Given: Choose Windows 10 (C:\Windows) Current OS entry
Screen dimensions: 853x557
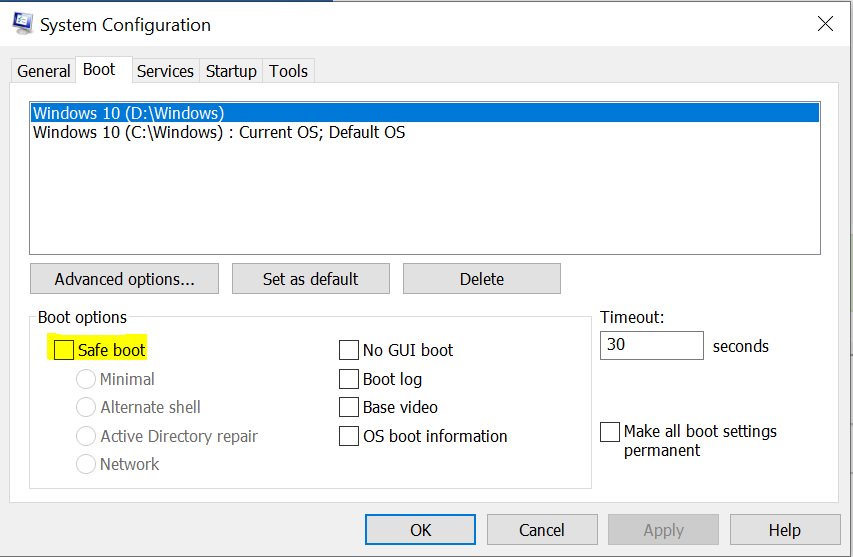Looking at the screenshot, I should point(219,132).
